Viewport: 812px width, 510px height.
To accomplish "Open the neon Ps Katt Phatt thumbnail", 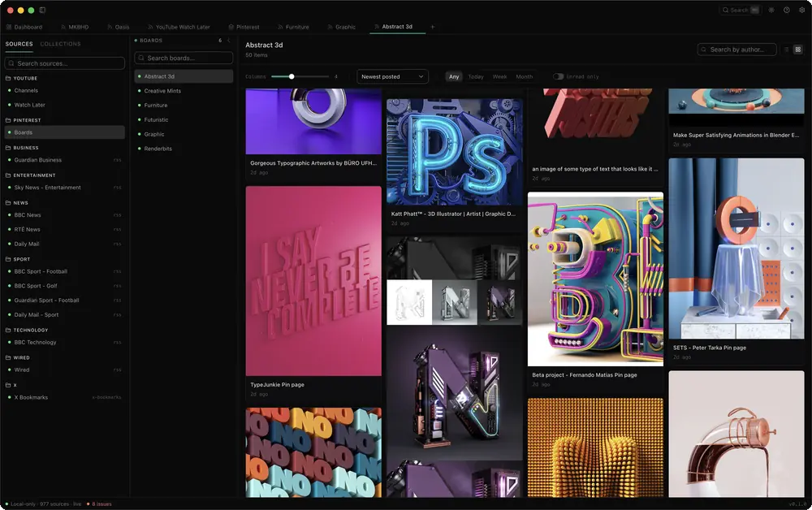I will point(454,152).
